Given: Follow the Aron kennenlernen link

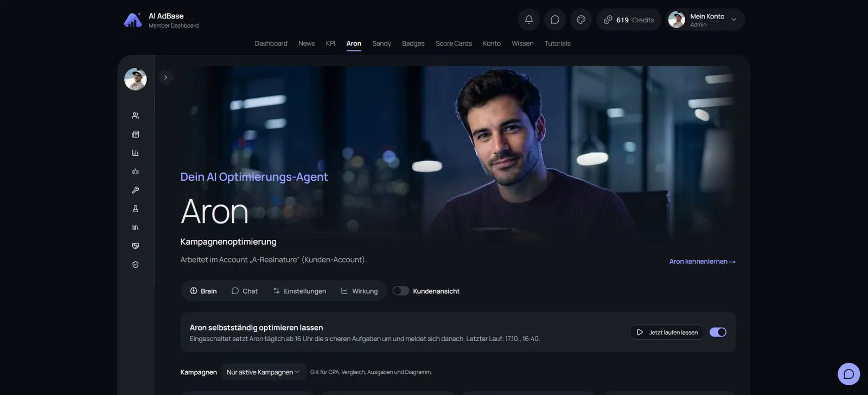Looking at the screenshot, I should (702, 262).
